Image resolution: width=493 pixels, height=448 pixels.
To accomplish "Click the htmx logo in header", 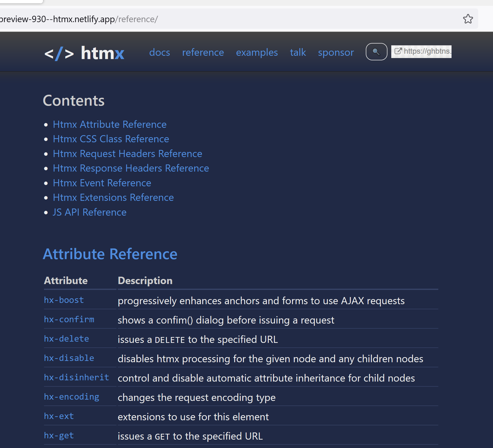I will click(x=84, y=53).
